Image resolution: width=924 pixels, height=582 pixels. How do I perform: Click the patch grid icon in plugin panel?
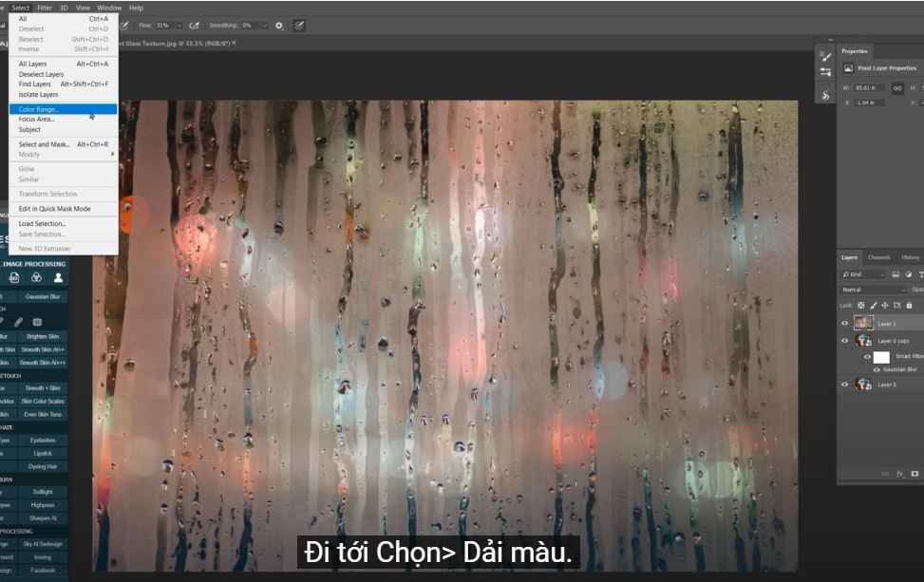point(37,322)
